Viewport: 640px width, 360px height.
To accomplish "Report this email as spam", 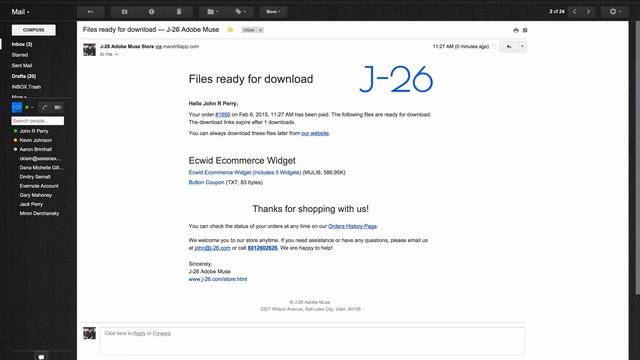I will (x=151, y=11).
